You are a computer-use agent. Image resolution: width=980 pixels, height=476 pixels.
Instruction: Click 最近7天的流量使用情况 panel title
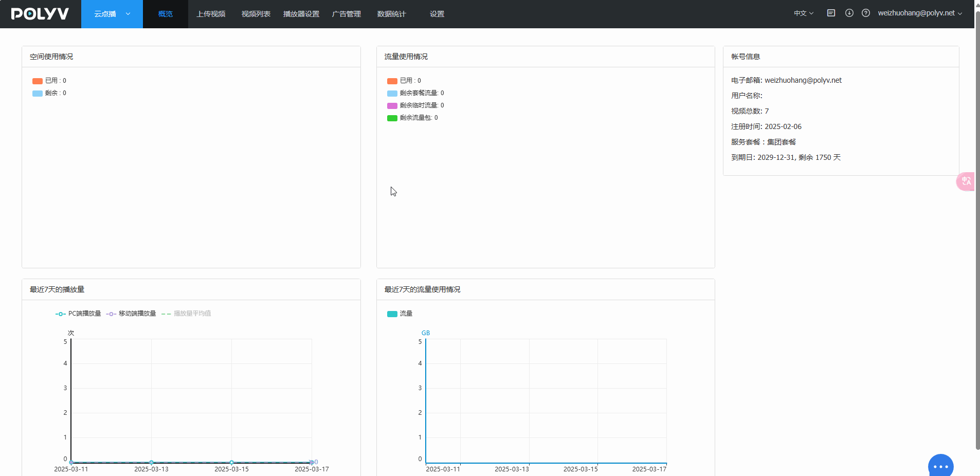click(423, 289)
